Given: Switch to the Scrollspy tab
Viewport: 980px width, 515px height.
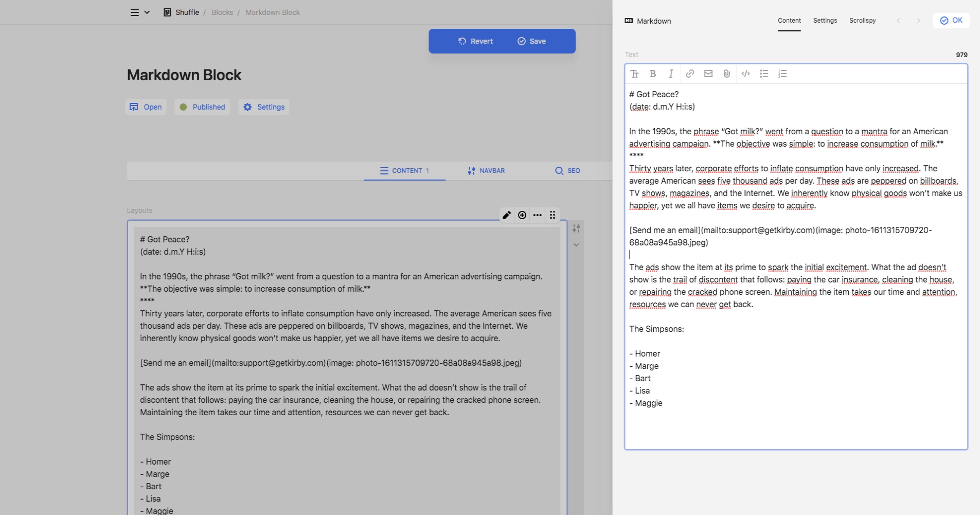Looking at the screenshot, I should [862, 21].
